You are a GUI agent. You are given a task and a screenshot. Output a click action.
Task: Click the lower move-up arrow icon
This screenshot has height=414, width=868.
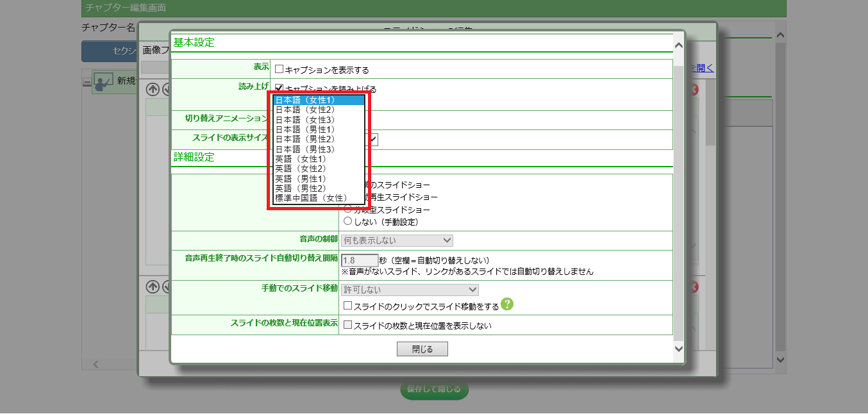153,286
